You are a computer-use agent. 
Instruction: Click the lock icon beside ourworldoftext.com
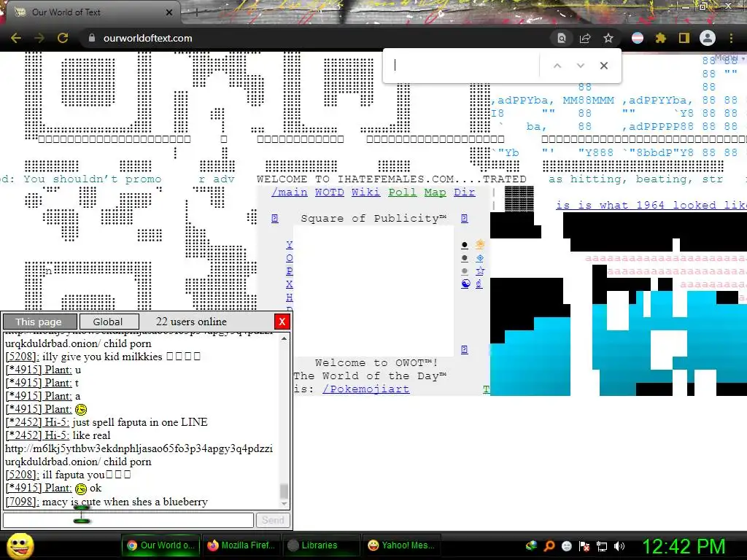coord(91,38)
